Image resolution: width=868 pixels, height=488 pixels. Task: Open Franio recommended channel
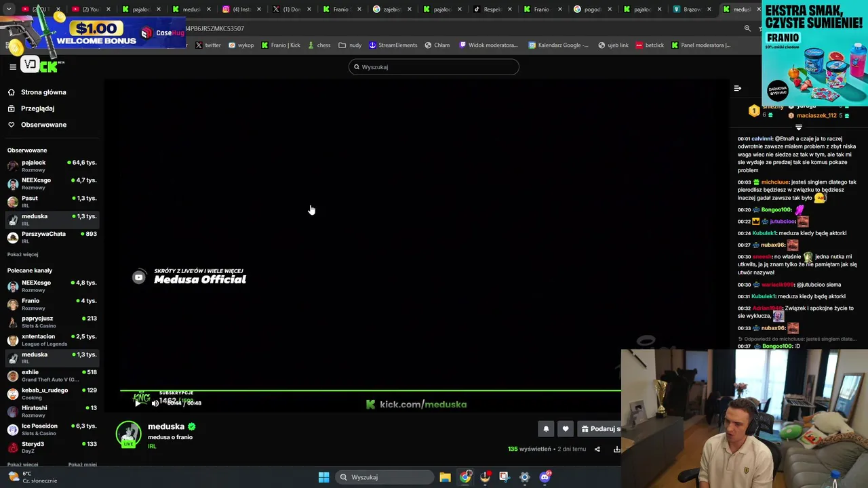click(x=52, y=304)
